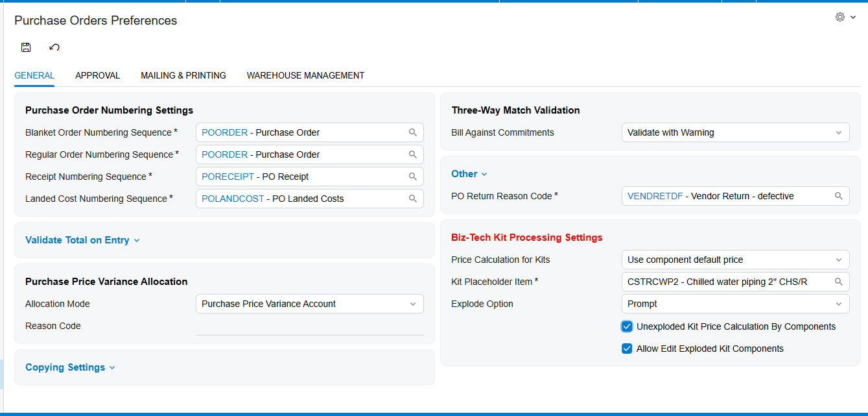The height and width of the screenshot is (416, 868).
Task: Switch to the MAILING & PRINTING tab
Action: click(183, 75)
